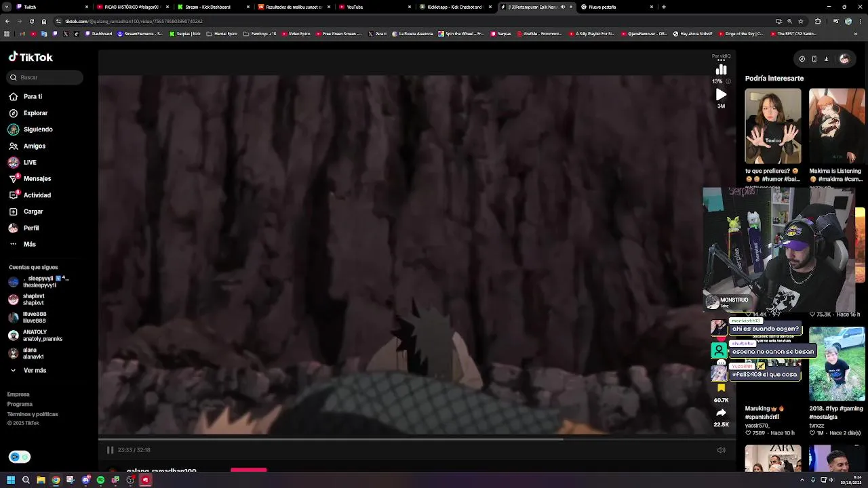Toggle the video volume speaker icon
868x488 pixels.
click(722, 450)
